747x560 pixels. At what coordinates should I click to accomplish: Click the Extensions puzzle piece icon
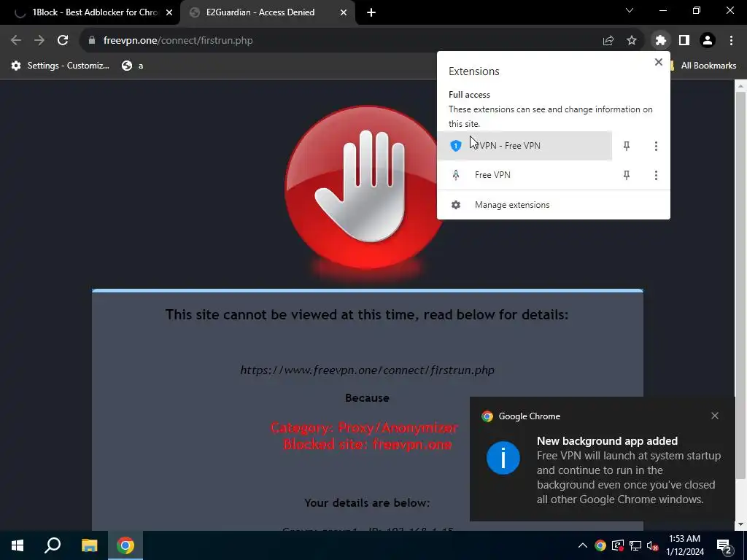point(660,41)
